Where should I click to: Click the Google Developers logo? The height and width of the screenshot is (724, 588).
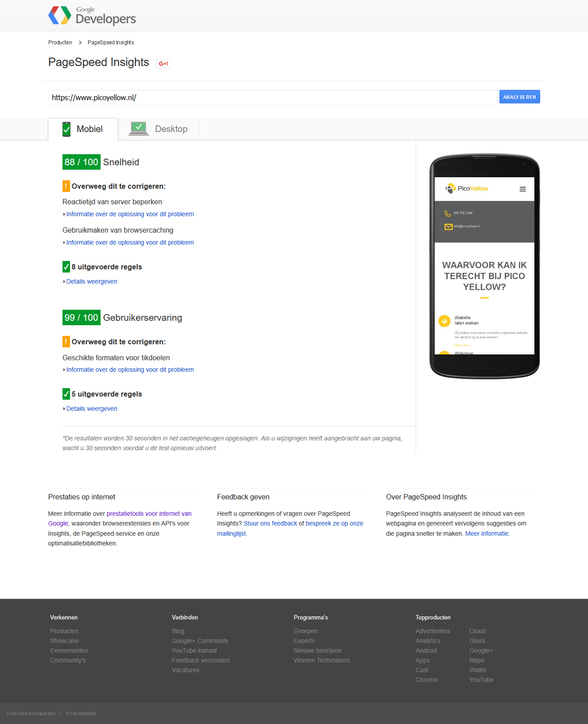pyautogui.click(x=92, y=16)
